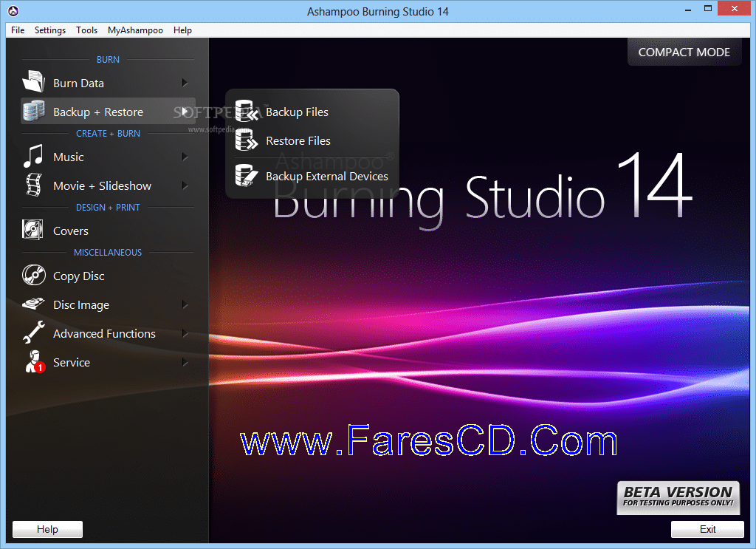
Task: Expand the Movie + Slideshow arrow
Action: (185, 185)
